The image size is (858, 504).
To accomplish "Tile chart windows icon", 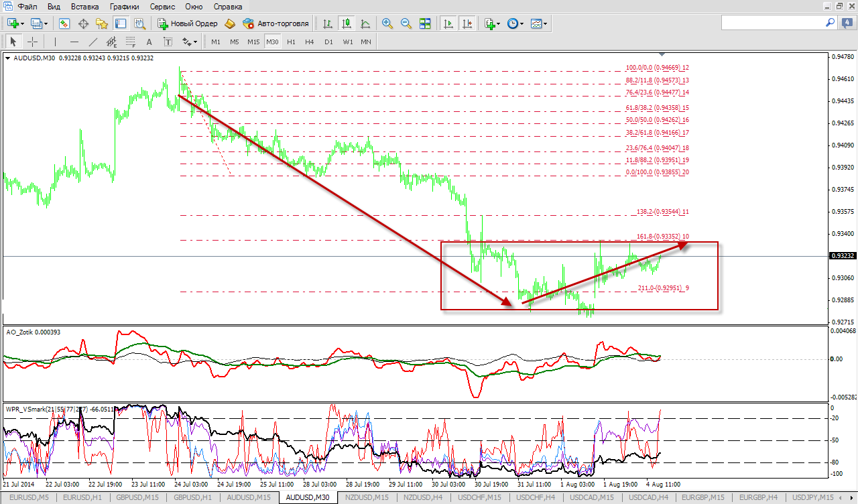I will 424,23.
